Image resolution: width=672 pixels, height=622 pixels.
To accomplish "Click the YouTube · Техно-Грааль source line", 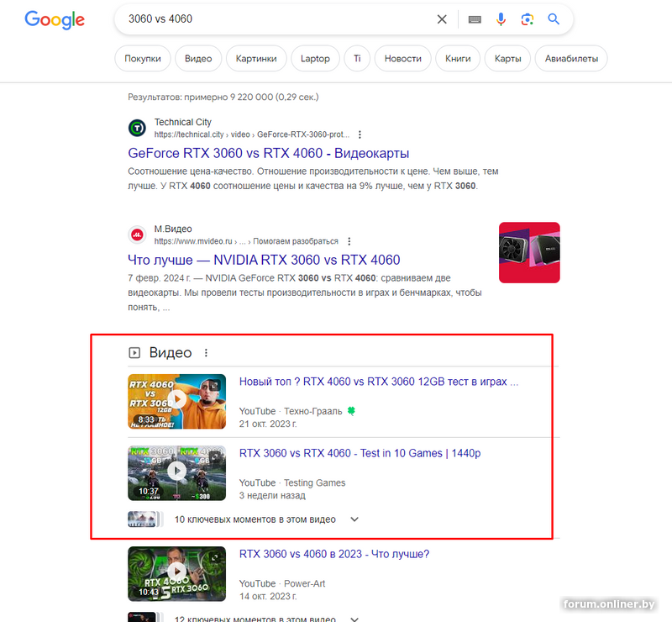I will [x=297, y=411].
